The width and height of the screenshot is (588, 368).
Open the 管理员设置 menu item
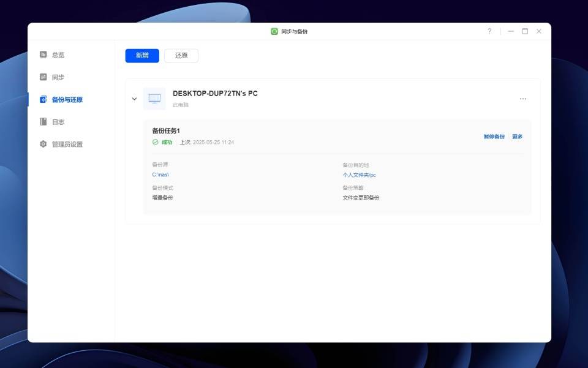pos(67,145)
